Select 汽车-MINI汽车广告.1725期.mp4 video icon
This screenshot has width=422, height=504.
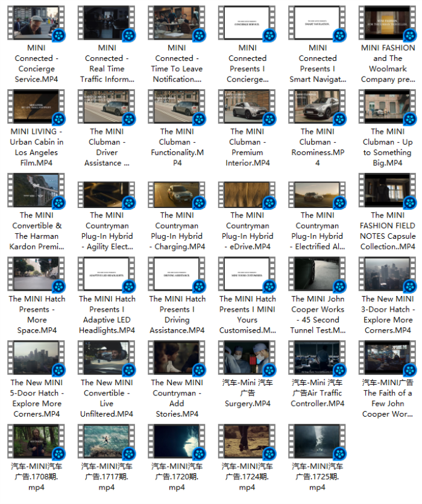click(317, 441)
